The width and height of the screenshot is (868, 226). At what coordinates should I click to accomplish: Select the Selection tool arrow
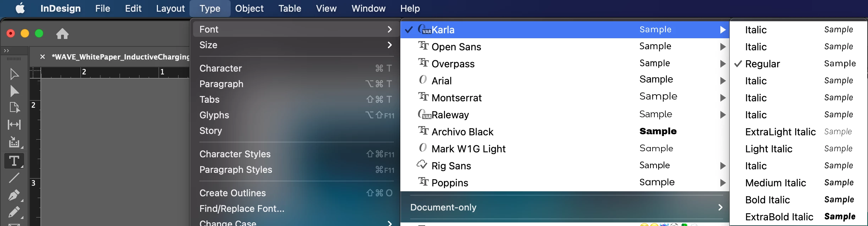(14, 74)
